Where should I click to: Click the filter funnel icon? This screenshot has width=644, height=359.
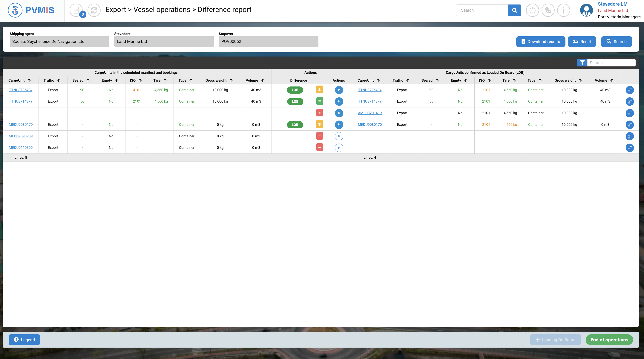point(582,63)
